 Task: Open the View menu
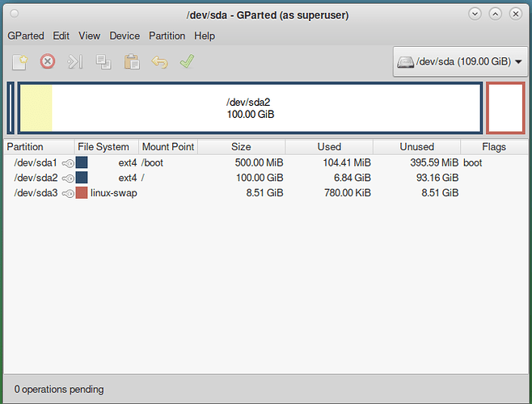[x=89, y=36]
